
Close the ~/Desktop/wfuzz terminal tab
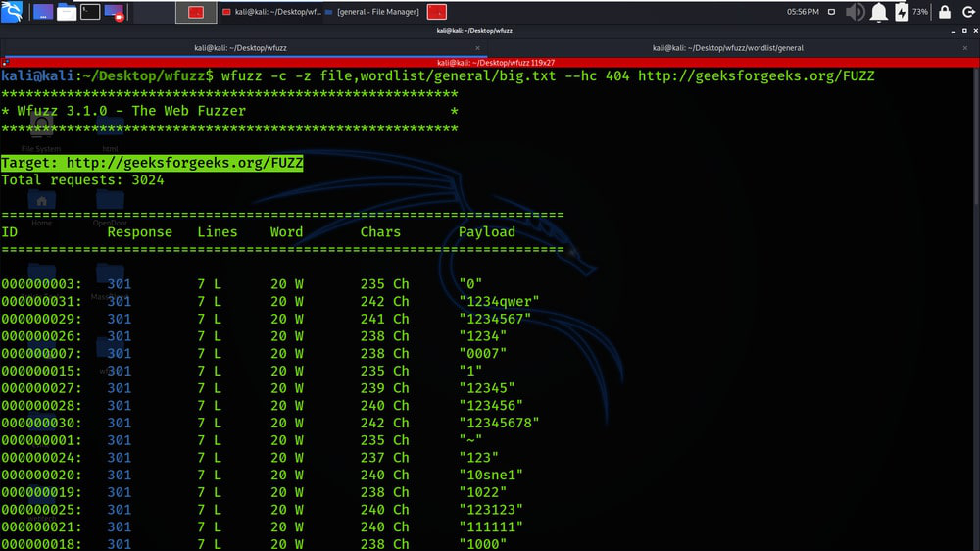point(477,48)
